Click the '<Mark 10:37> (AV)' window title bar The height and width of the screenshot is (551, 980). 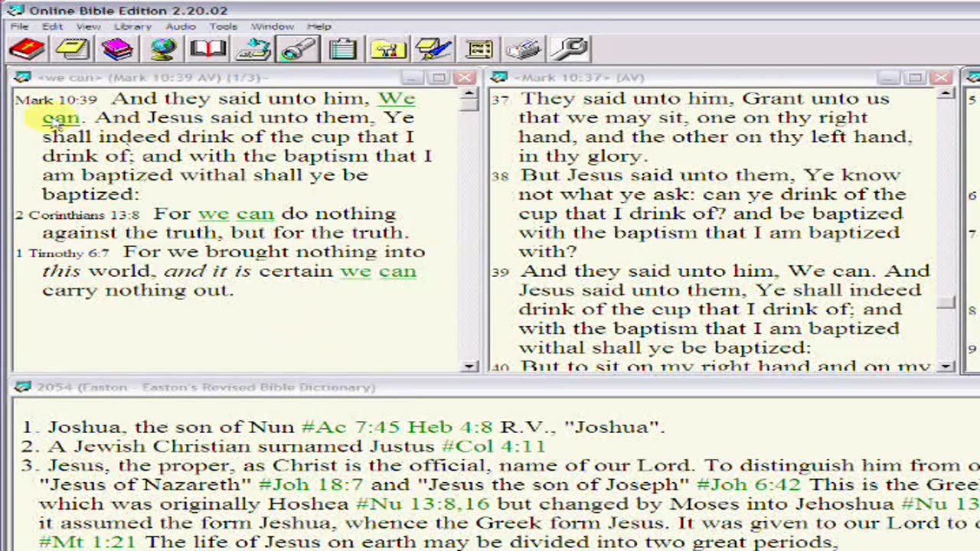coord(722,77)
